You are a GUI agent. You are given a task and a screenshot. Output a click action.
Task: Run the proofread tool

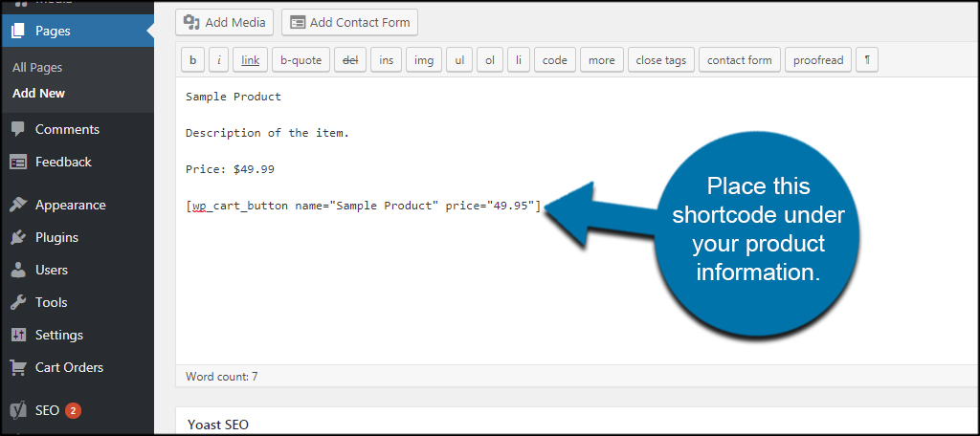(x=819, y=60)
